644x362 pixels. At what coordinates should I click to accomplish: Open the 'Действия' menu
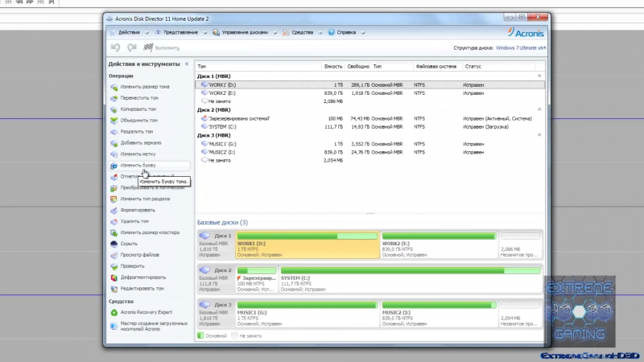coord(129,32)
